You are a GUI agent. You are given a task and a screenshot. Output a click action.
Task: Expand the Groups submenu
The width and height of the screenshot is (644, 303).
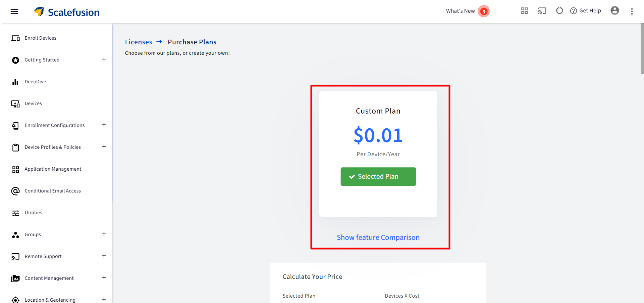(x=104, y=234)
